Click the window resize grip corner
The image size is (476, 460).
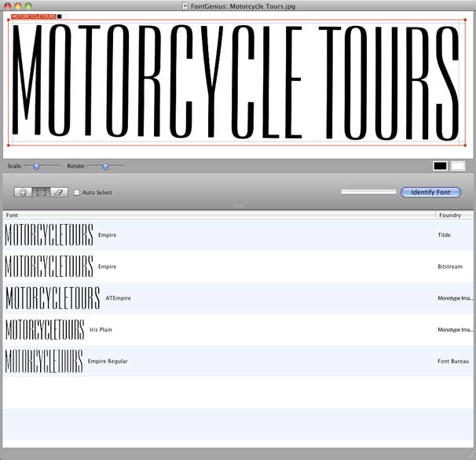coord(470,454)
